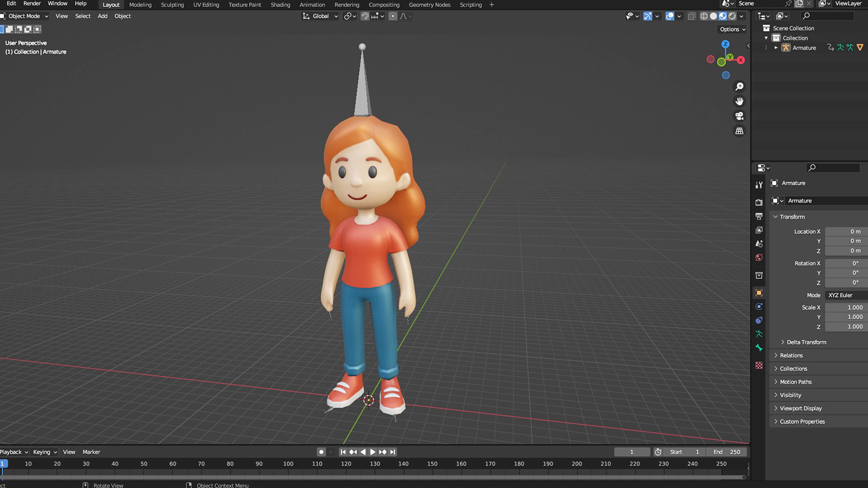Open the Keying menu in timeline
868x488 pixels.
click(45, 452)
